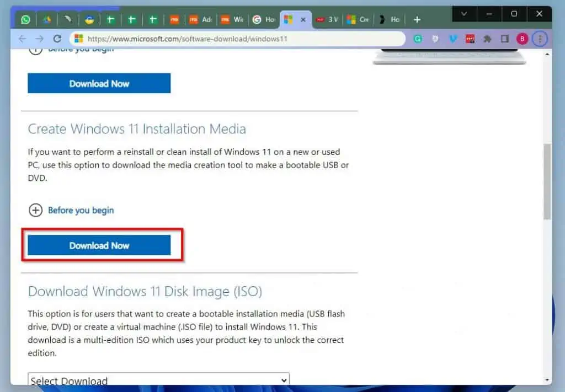Click the site icon in the address bar
This screenshot has height=392, width=565.
click(77, 39)
